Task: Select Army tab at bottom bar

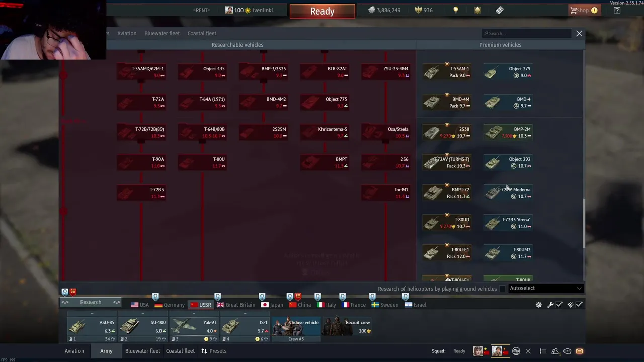Action: click(x=106, y=351)
